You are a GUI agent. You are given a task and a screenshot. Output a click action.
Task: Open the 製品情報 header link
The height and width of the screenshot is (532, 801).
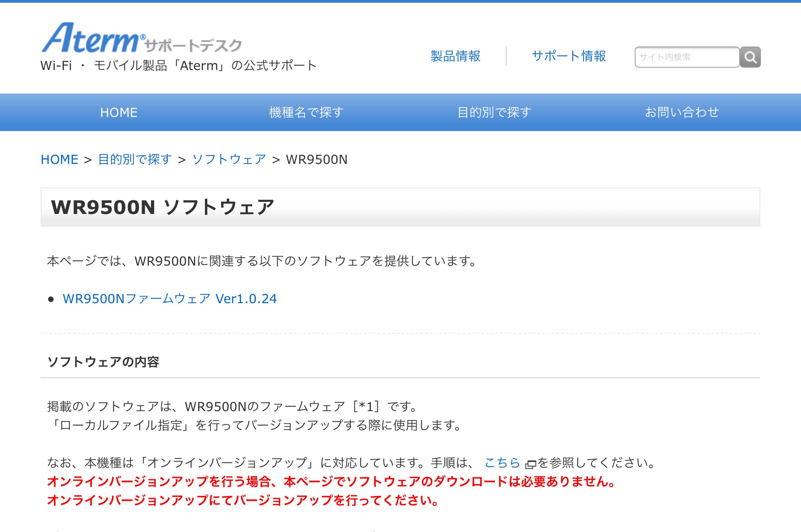[455, 56]
